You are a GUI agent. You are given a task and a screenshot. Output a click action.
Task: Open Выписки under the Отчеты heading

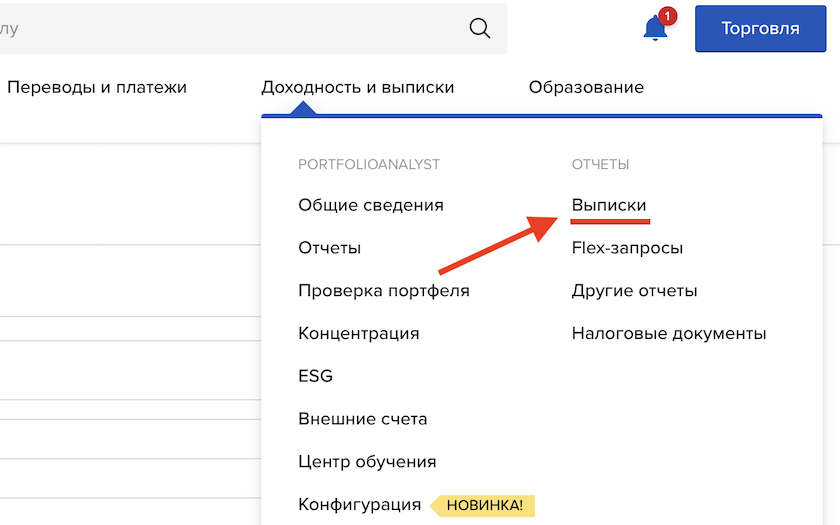click(x=609, y=205)
